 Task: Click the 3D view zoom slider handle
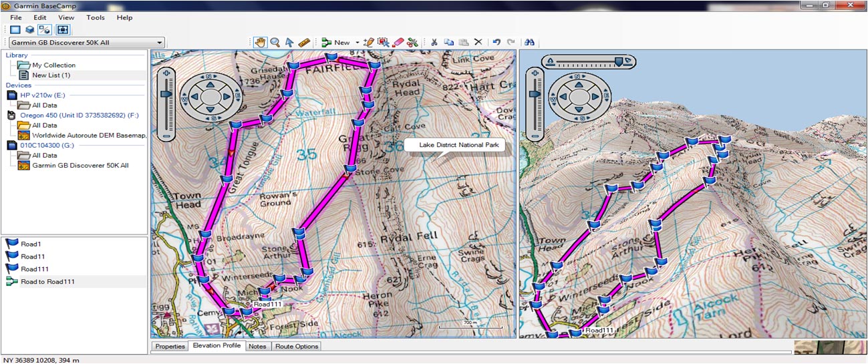coord(534,94)
